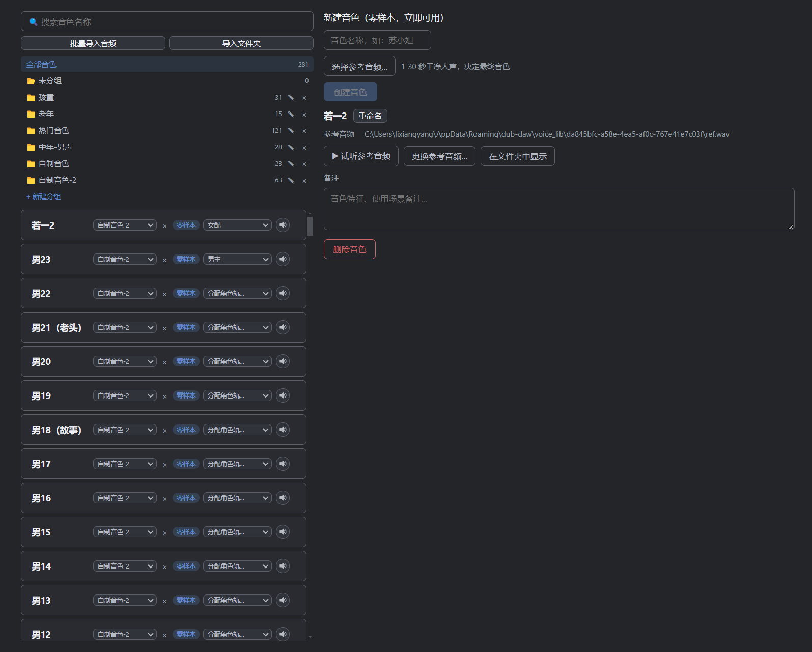Delete the 热门音色 group
The image size is (812, 652).
tap(304, 131)
